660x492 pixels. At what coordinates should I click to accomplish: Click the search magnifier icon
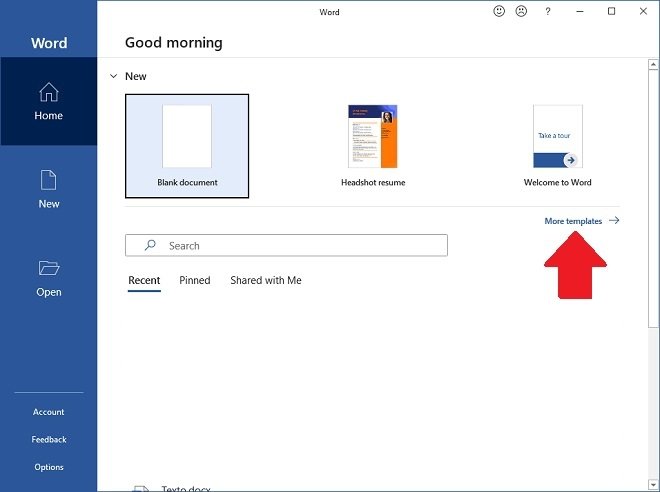coord(150,245)
